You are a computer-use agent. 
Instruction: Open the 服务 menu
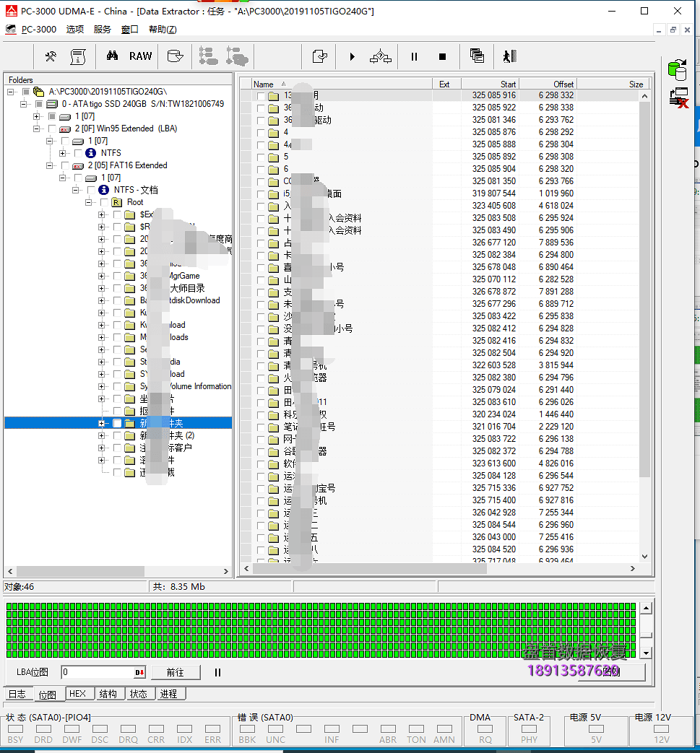103,30
